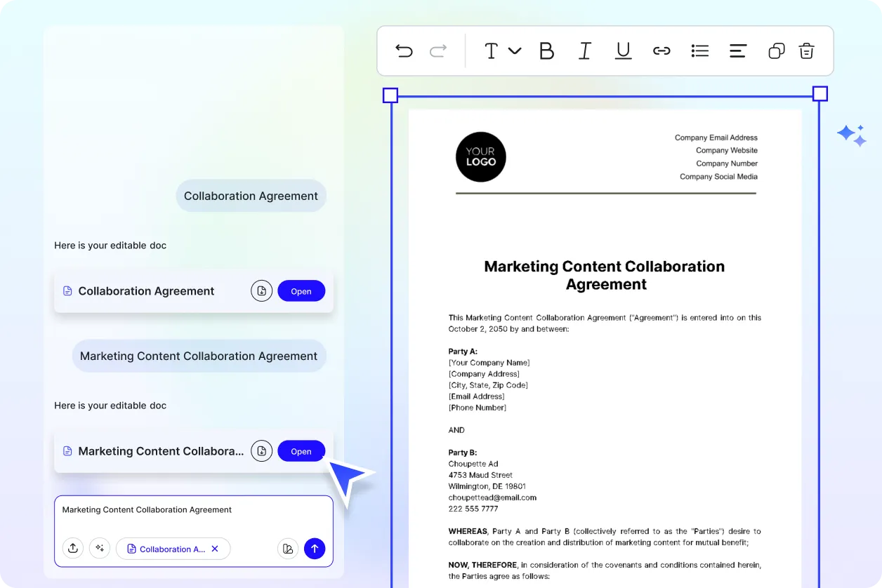This screenshot has height=588, width=882.
Task: Download the Marketing Content Collaboration file
Action: click(262, 451)
